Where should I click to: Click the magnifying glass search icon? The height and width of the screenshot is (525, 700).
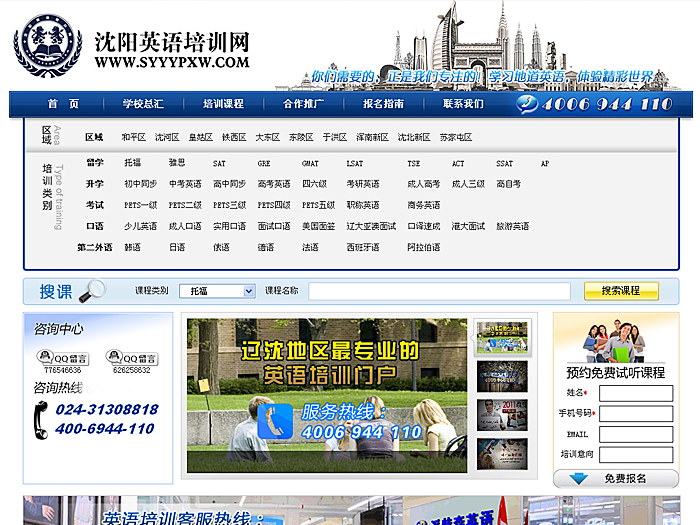(x=92, y=291)
